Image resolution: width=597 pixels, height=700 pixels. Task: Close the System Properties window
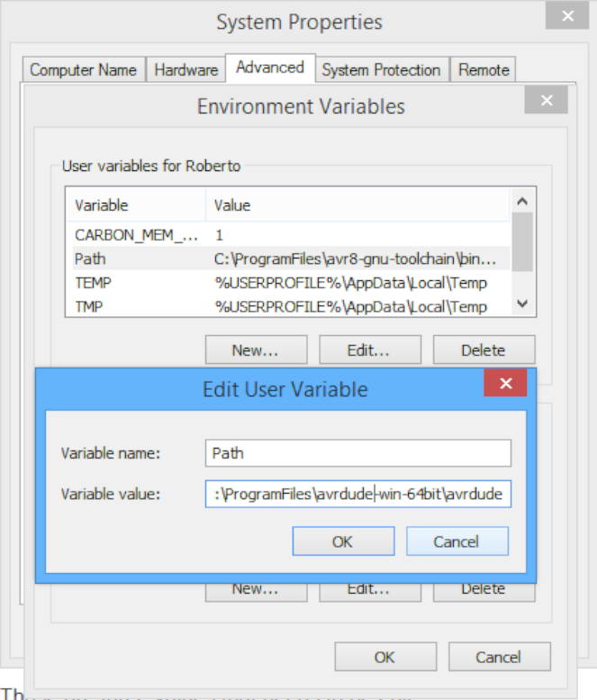(x=566, y=16)
